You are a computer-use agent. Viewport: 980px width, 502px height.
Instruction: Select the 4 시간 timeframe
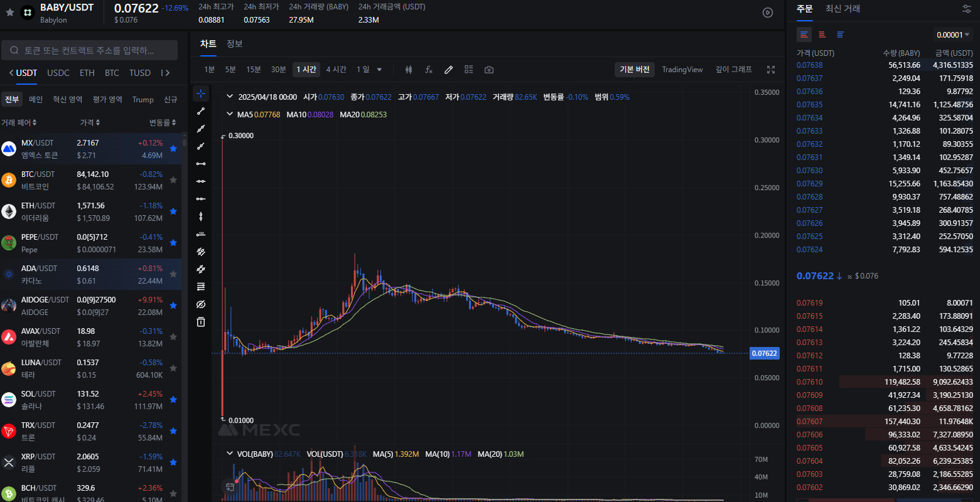(x=336, y=70)
